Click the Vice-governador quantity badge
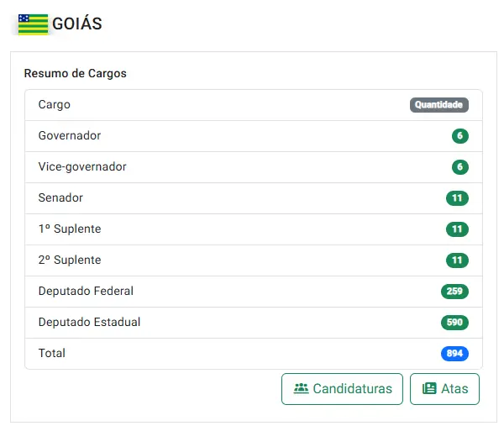 tap(460, 167)
